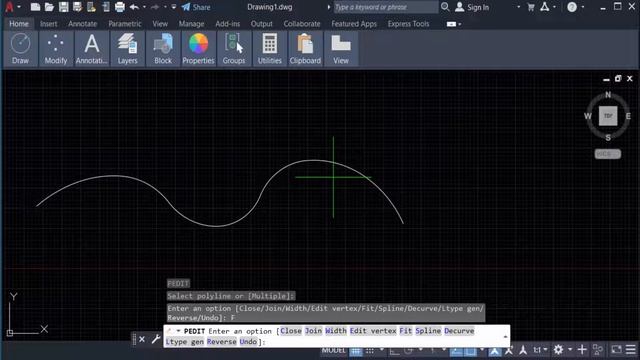
Task: Expand the Help dropdown arrow
Action: coord(582,7)
